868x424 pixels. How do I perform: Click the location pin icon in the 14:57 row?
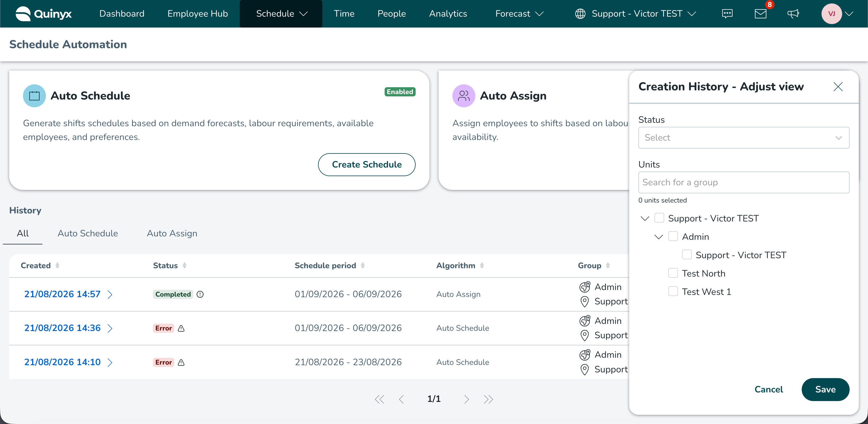(585, 302)
